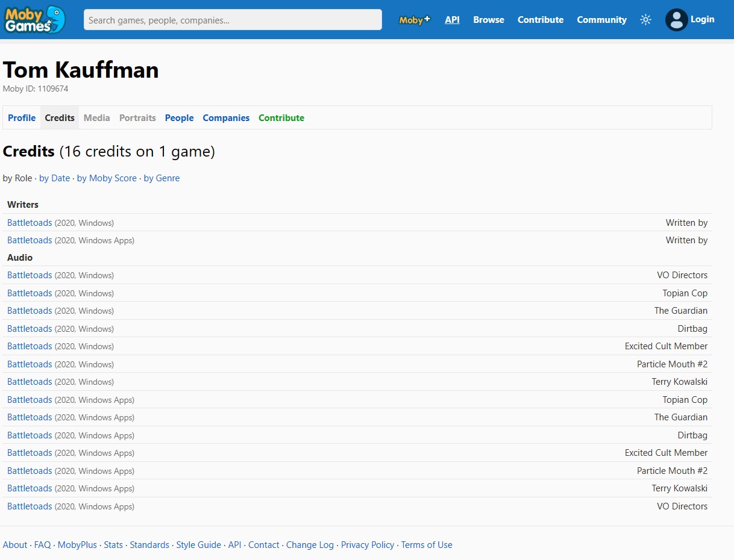This screenshot has width=734, height=560.
Task: Open Battletoads in Windows Apps Particle Mouth #2 row
Action: 30,471
